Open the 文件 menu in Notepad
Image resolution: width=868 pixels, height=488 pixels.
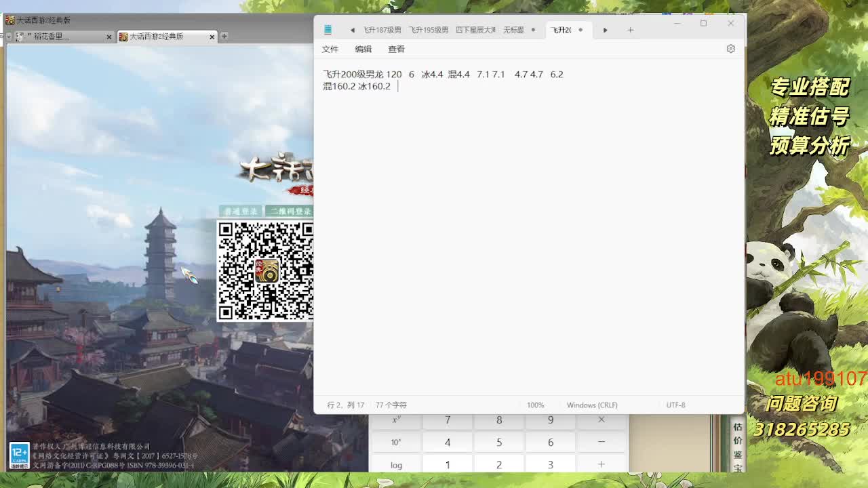tap(330, 49)
